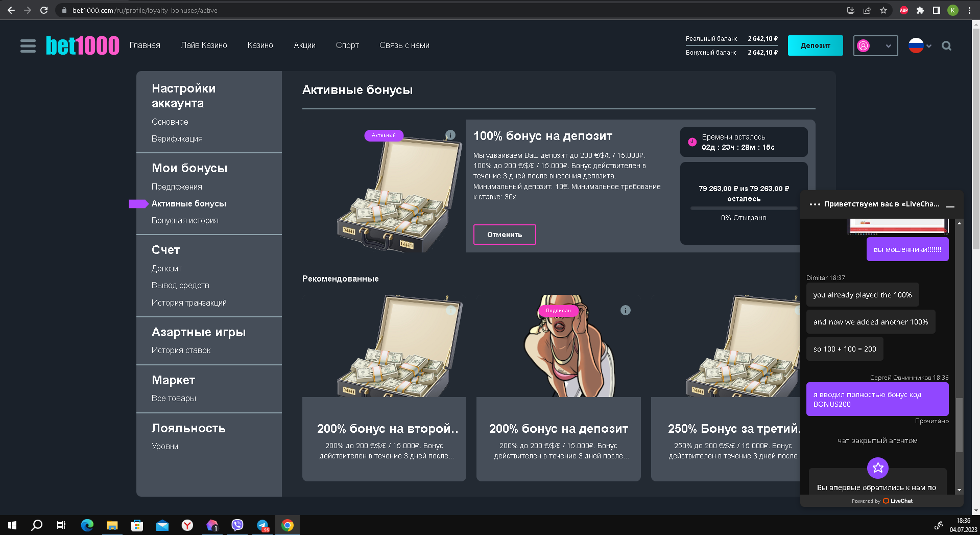Open Вывод средств in the sidebar
The width and height of the screenshot is (980, 535).
(180, 286)
